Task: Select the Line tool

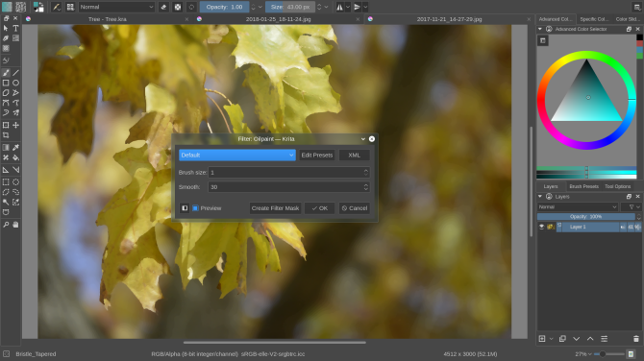Action: (15, 73)
